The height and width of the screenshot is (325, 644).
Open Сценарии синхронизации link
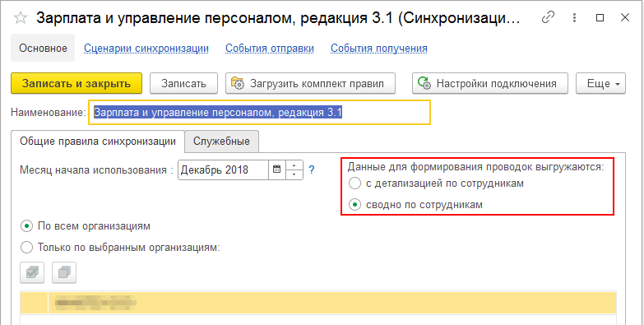tap(146, 49)
